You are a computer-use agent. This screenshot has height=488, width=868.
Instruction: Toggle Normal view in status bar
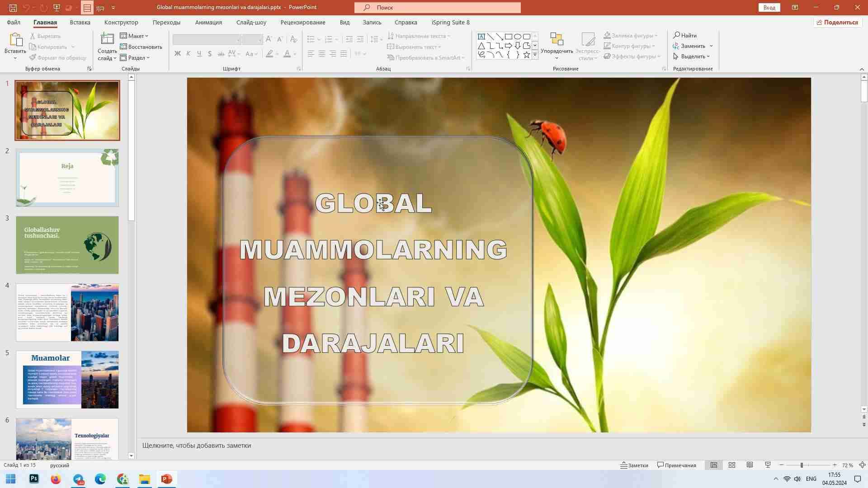point(714,465)
